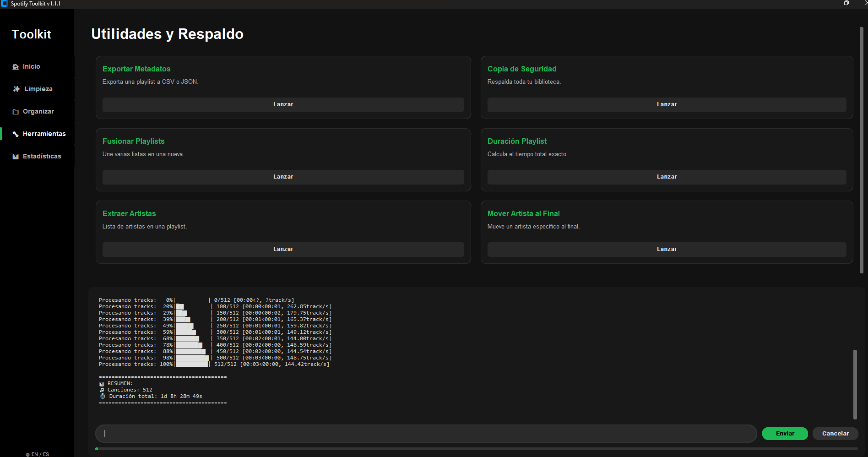The image size is (868, 457).
Task: Click the green Enviar button
Action: click(785, 434)
